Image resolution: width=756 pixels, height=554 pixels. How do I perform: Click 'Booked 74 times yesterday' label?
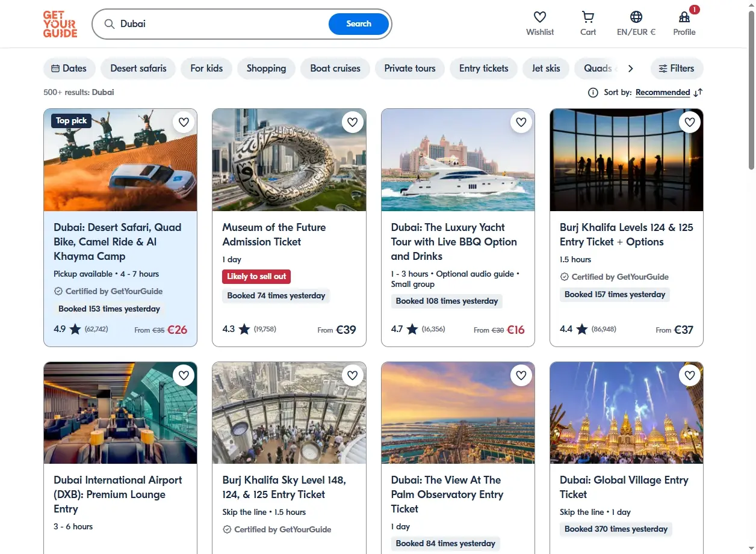pyautogui.click(x=276, y=295)
